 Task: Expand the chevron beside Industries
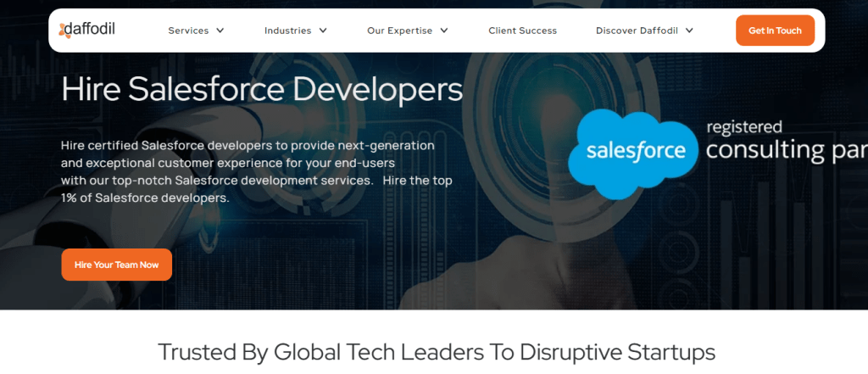(x=323, y=31)
